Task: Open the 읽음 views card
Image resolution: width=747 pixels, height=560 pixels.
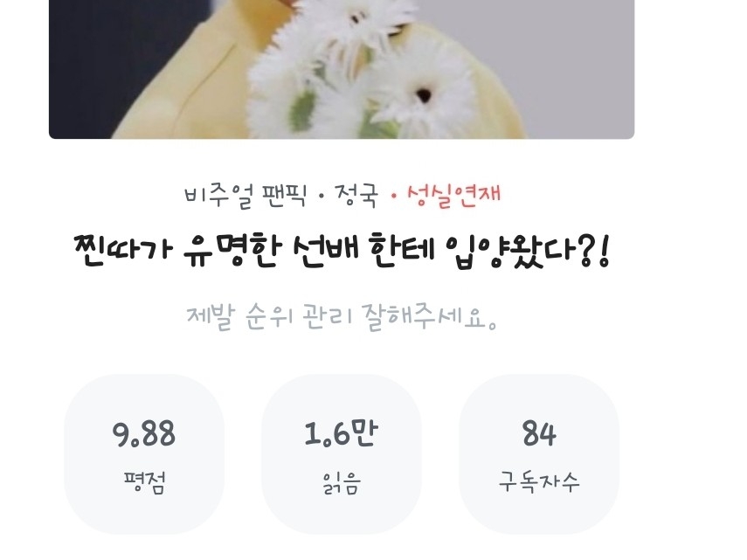Action: click(341, 453)
